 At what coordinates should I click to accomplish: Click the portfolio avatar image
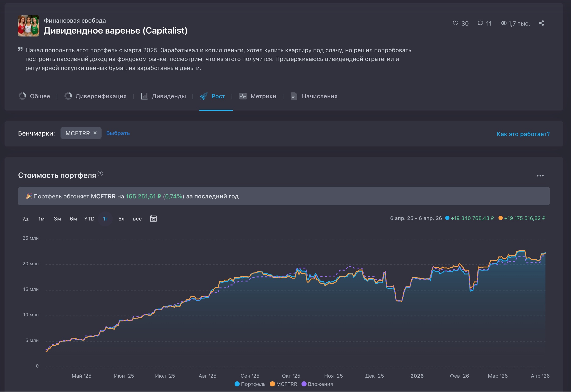[29, 26]
